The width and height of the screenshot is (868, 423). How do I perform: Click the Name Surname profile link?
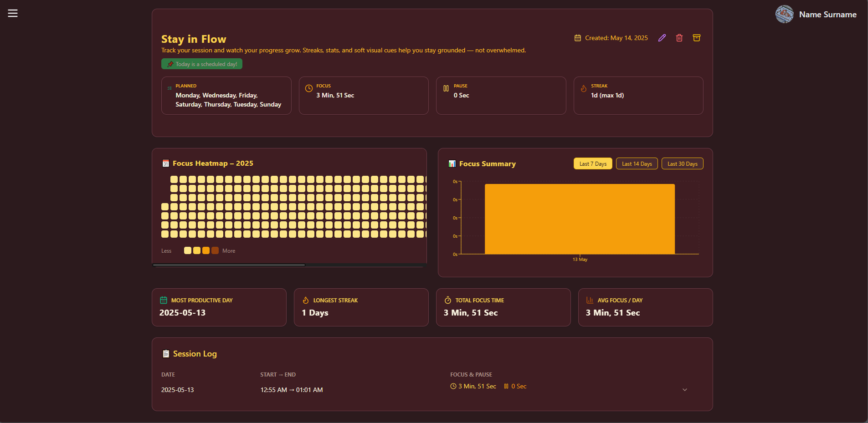(827, 15)
